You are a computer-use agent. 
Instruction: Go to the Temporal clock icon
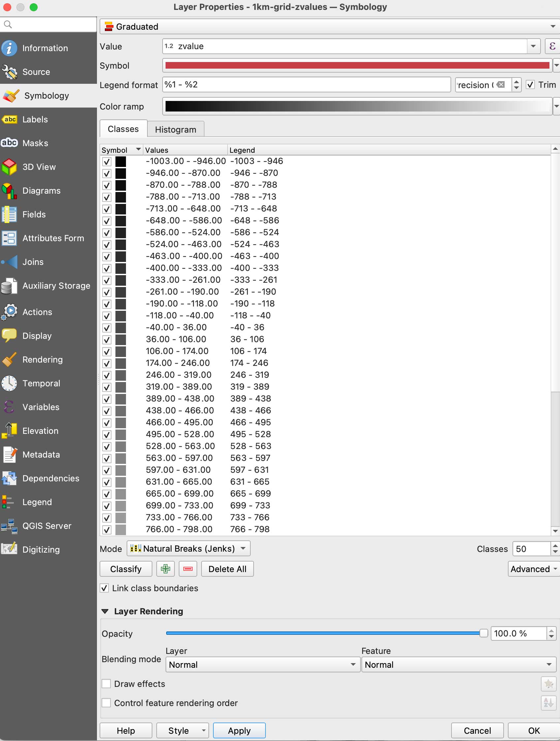tap(9, 383)
